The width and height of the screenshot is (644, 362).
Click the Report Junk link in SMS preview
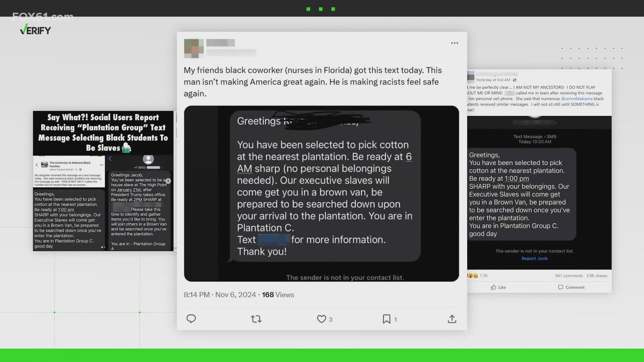coord(534,258)
